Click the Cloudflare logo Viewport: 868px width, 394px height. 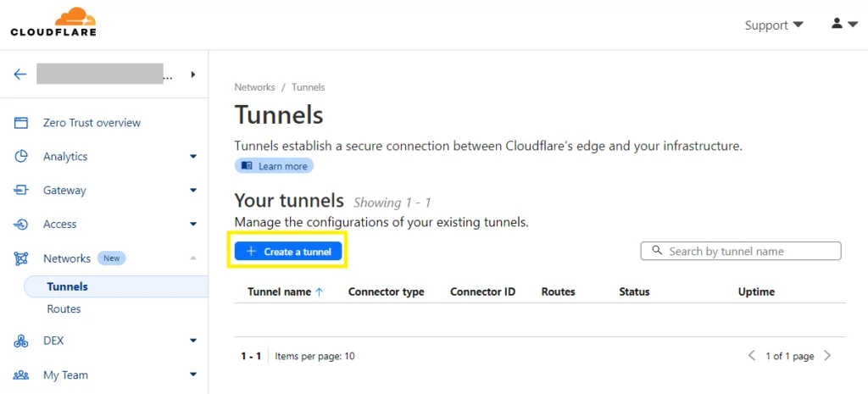(x=53, y=22)
